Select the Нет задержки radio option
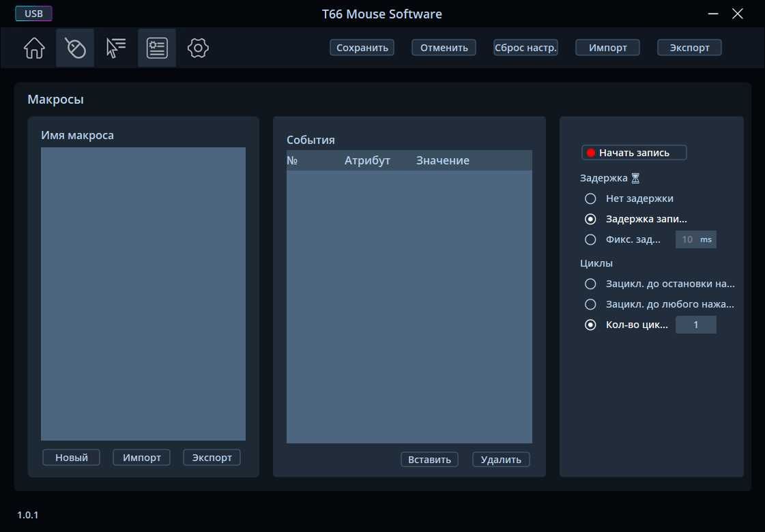 tap(590, 198)
